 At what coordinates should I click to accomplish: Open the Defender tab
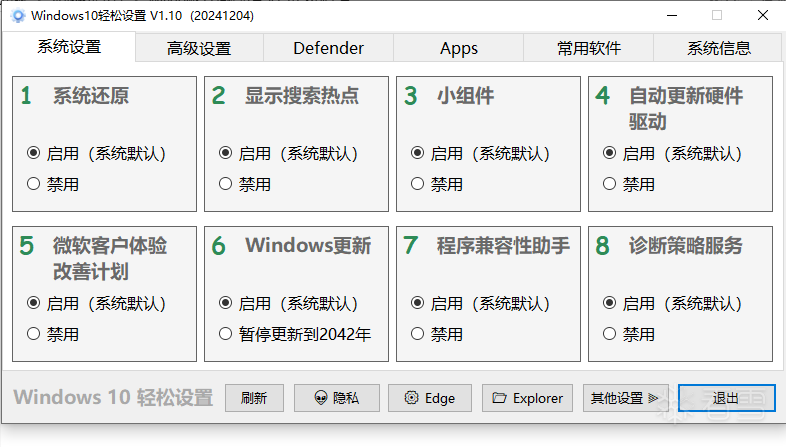pos(328,48)
